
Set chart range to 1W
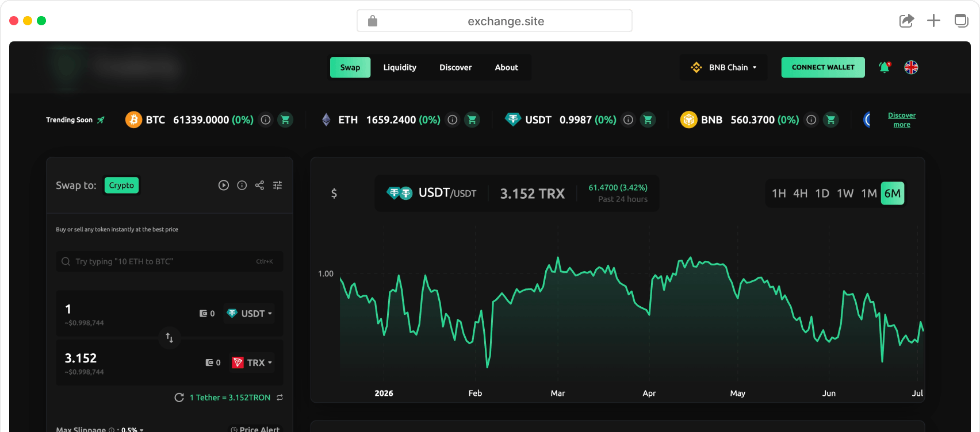click(845, 193)
